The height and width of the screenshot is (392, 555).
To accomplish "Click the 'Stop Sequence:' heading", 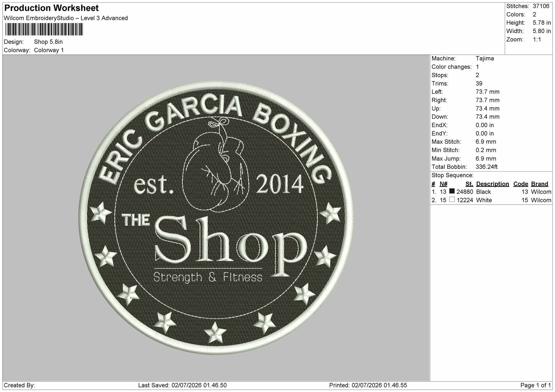I will [x=452, y=175].
